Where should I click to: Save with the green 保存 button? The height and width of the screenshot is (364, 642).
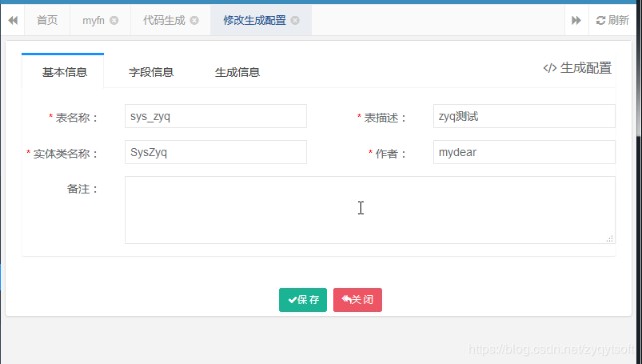(x=303, y=300)
